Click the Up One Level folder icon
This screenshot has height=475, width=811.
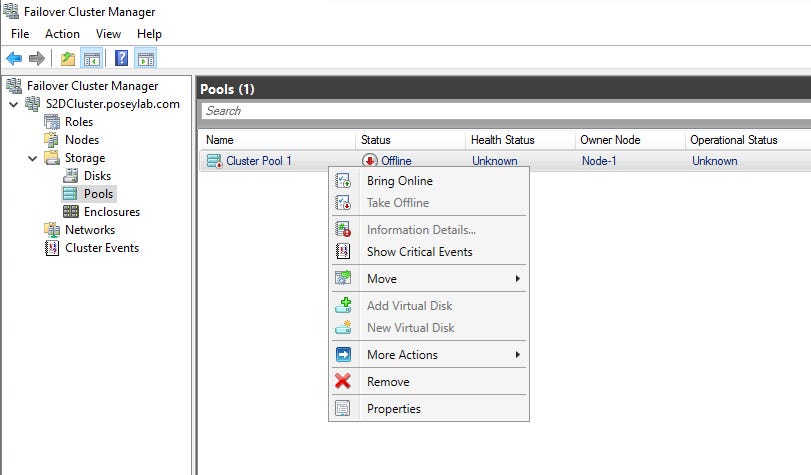tap(68, 58)
